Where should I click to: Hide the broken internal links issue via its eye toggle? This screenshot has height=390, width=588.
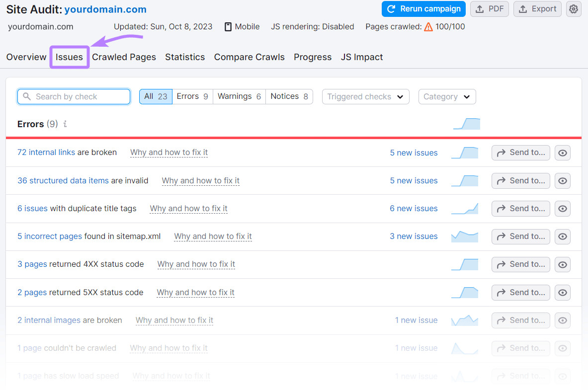click(x=562, y=153)
